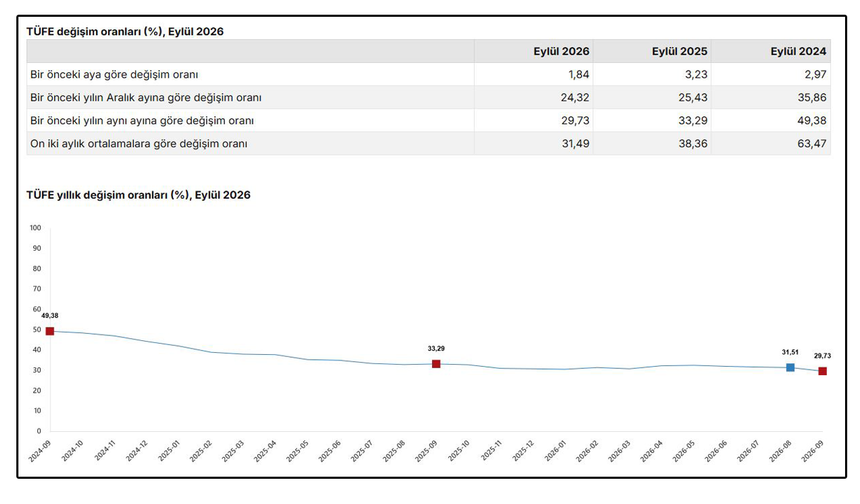Click the 29,73 cell in the table

click(575, 121)
